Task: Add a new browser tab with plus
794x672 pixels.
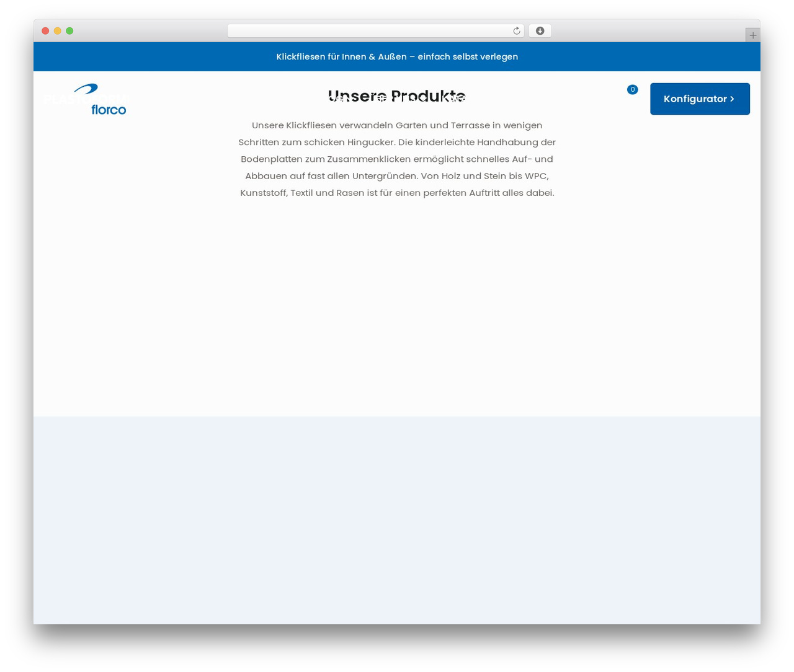Action: (752, 35)
